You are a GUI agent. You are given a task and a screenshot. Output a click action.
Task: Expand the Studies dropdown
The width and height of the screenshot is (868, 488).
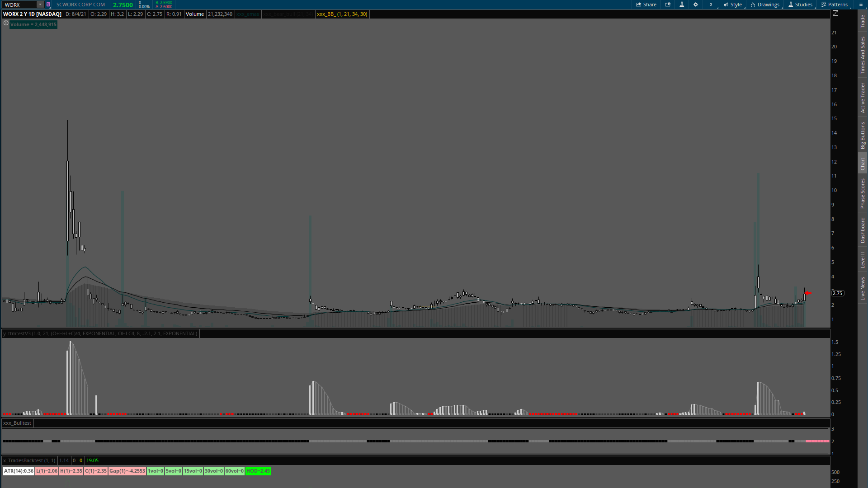coord(801,5)
